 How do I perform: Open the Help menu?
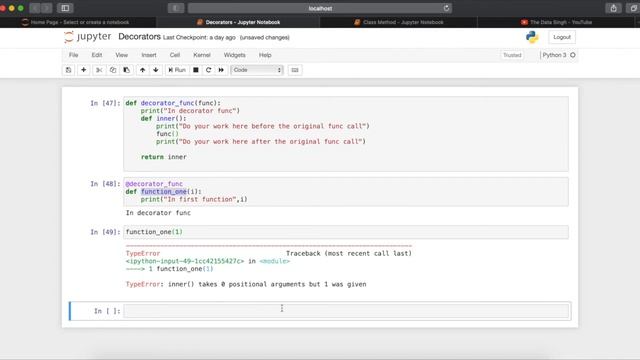pos(265,55)
